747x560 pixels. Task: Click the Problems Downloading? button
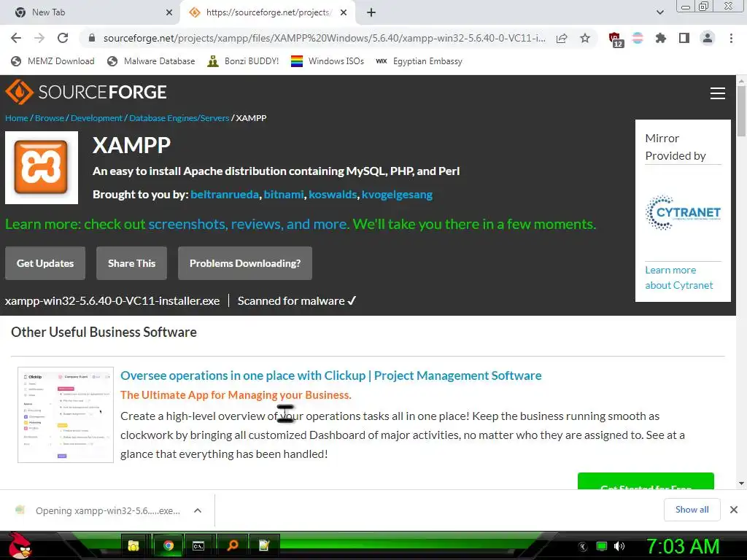point(245,263)
